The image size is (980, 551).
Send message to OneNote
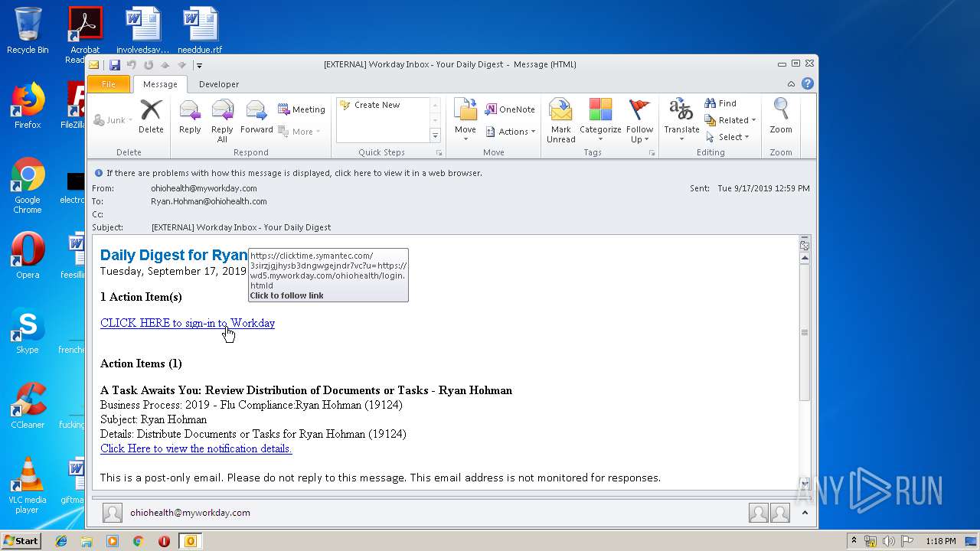point(511,109)
